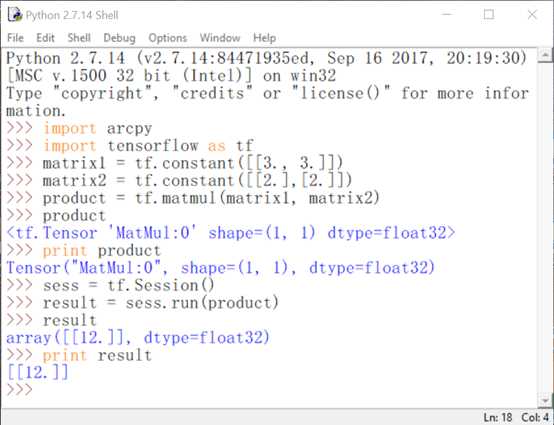The height and width of the screenshot is (425, 554).
Task: Click the 'Tensor("MatMul:0"' output line
Action: (220, 268)
